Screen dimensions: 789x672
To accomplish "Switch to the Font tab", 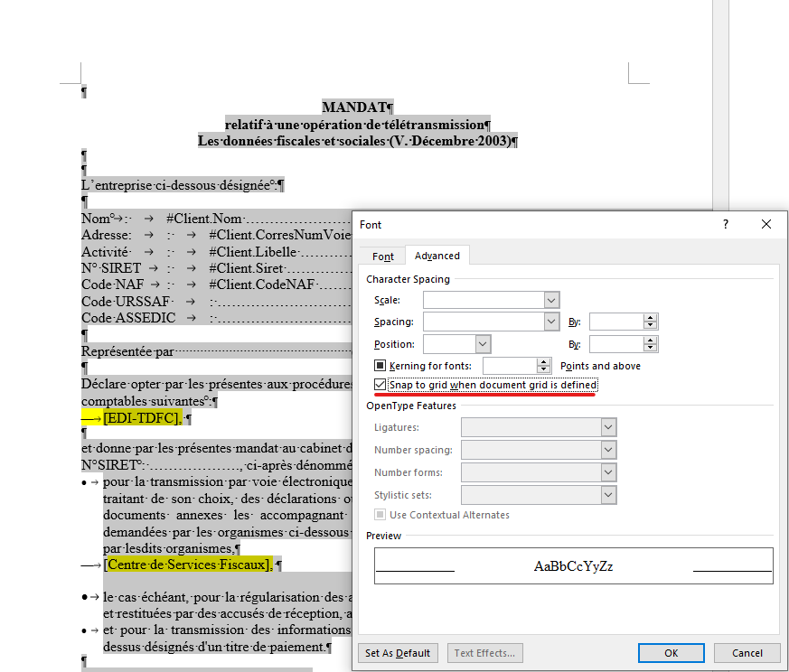I will click(383, 257).
